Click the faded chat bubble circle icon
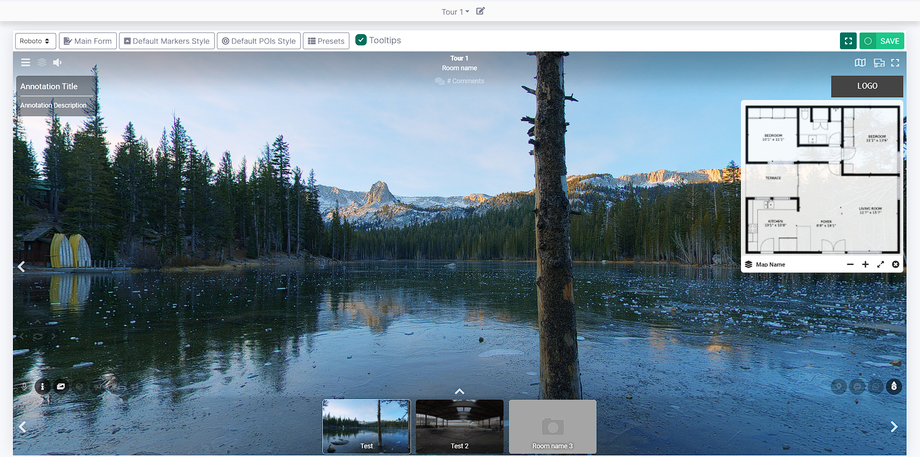 pos(857,387)
